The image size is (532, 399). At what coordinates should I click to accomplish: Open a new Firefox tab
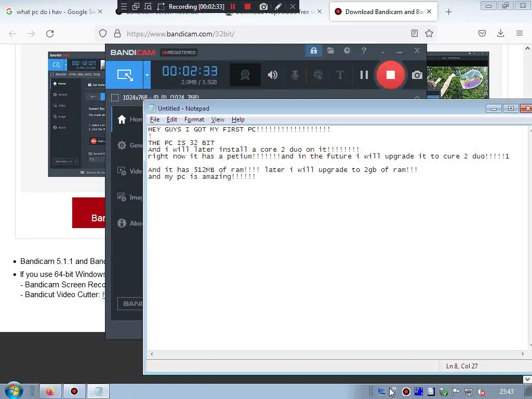(x=448, y=12)
